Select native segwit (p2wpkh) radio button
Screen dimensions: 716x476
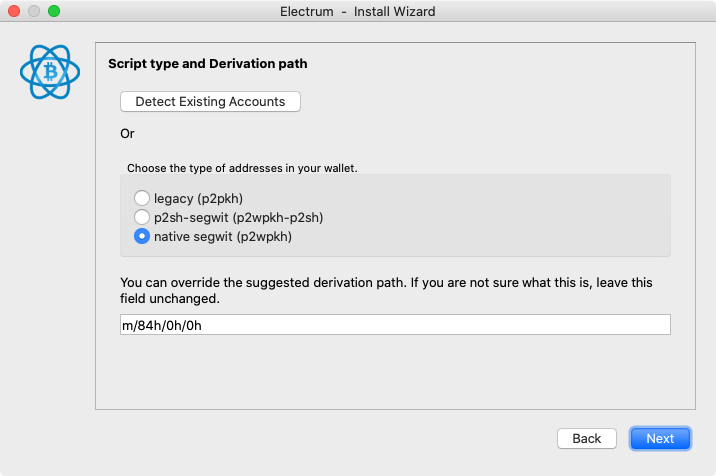(x=142, y=236)
